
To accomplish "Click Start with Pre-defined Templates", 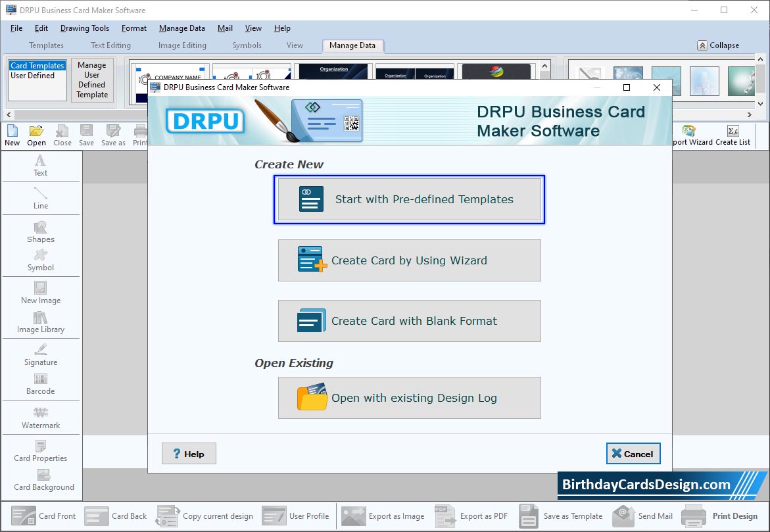I will coord(409,199).
